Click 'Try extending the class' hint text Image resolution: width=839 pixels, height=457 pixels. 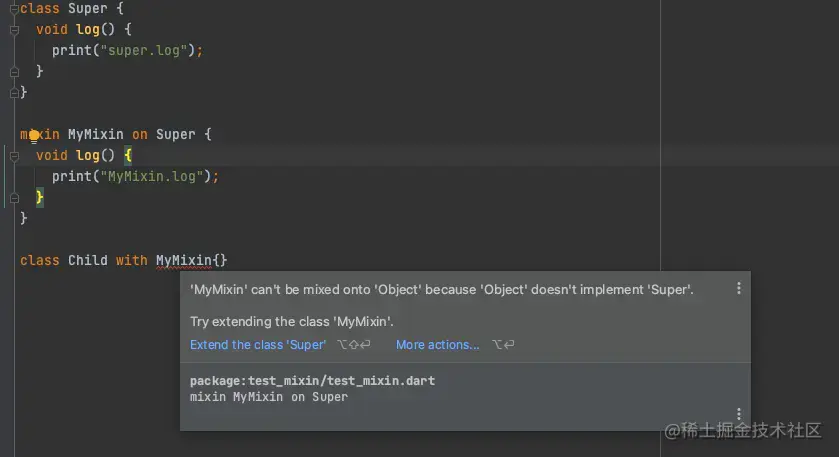click(292, 322)
